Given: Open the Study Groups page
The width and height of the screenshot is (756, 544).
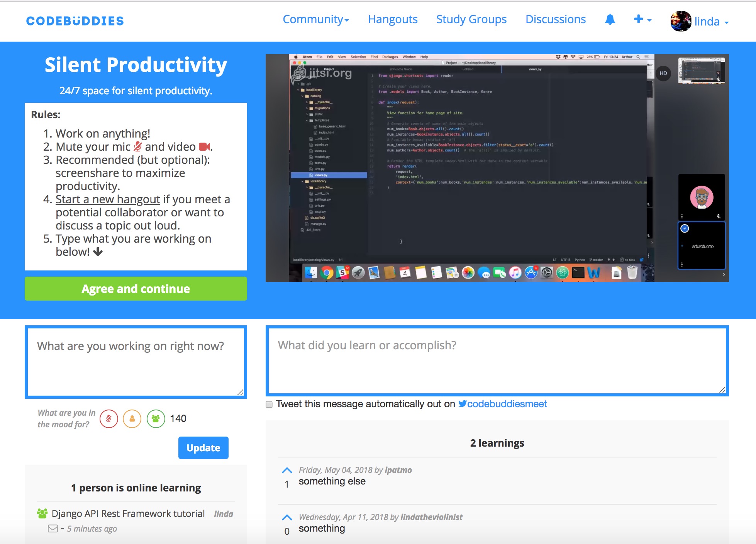Looking at the screenshot, I should click(471, 19).
